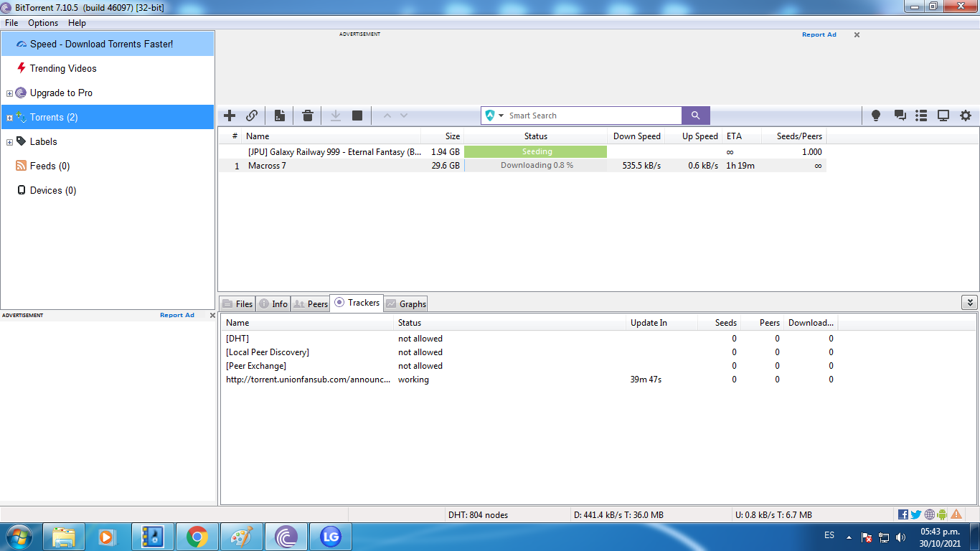
Task: Expand the Upgrade to Pro tree node
Action: (9, 93)
